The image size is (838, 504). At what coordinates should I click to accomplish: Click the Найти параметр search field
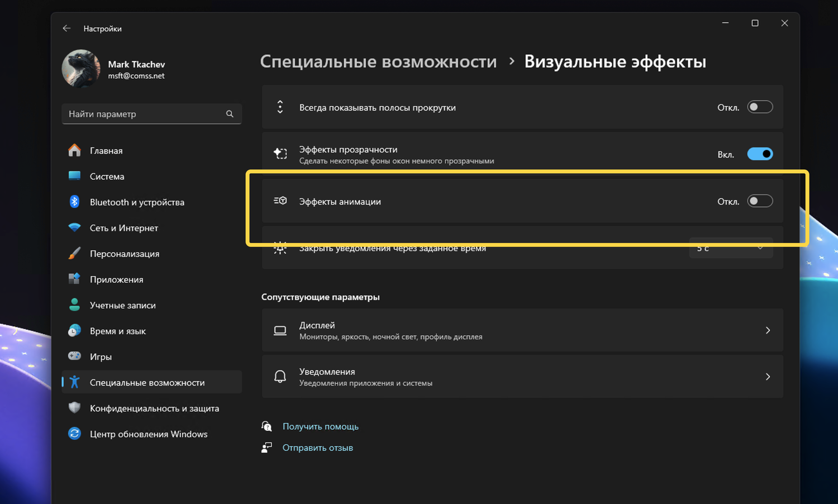point(144,114)
